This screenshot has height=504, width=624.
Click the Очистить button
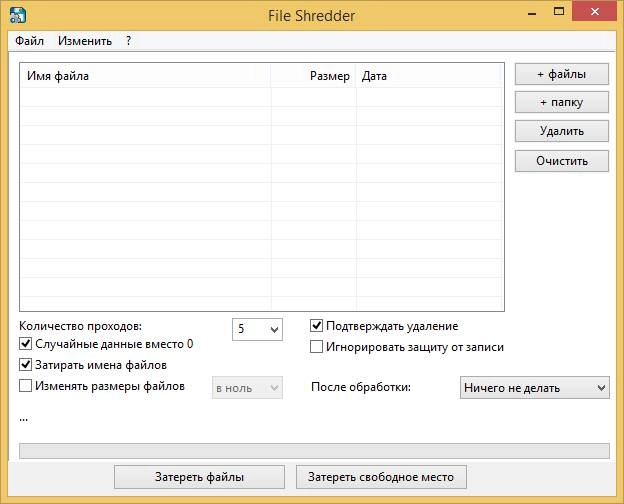(x=562, y=161)
